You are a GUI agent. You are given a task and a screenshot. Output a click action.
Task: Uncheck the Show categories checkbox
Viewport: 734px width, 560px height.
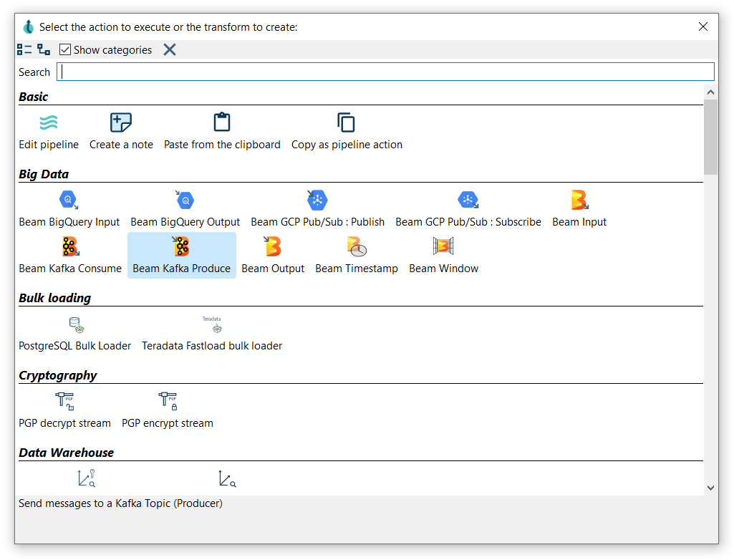click(65, 49)
